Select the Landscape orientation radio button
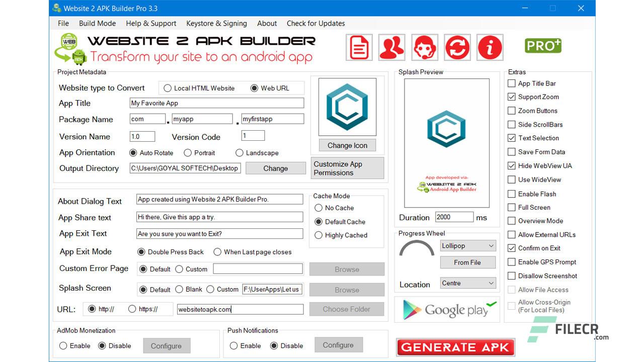 pyautogui.click(x=239, y=153)
